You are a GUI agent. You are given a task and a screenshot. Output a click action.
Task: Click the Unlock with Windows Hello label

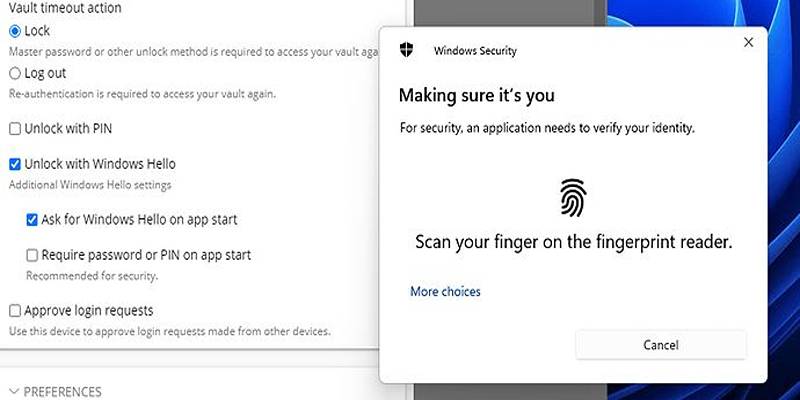[100, 164]
